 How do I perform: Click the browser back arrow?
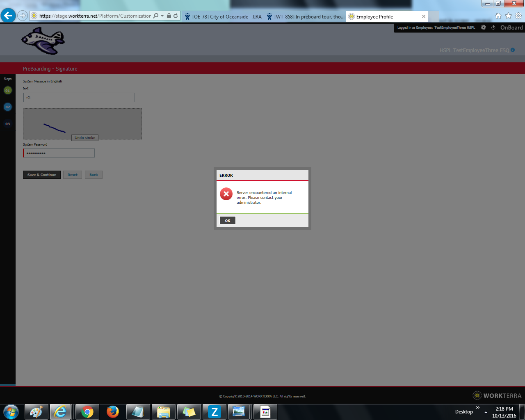[x=8, y=16]
